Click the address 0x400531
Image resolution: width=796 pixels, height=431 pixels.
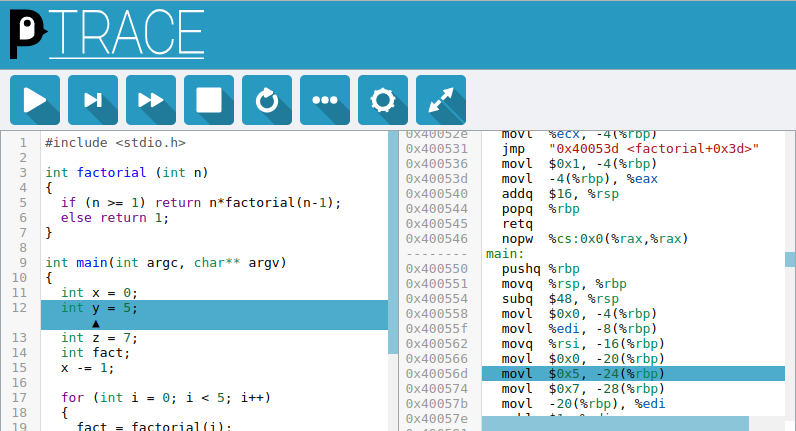[437, 149]
